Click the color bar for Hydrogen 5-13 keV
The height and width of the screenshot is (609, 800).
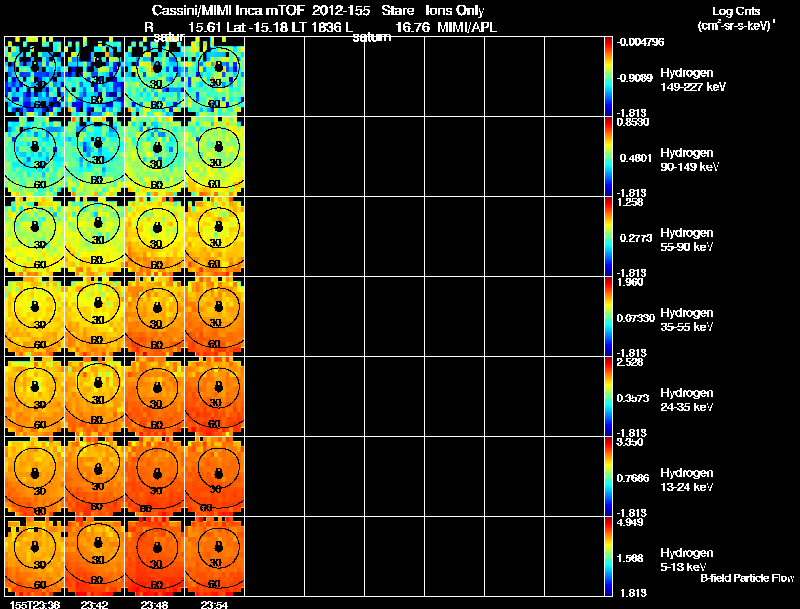tap(608, 556)
